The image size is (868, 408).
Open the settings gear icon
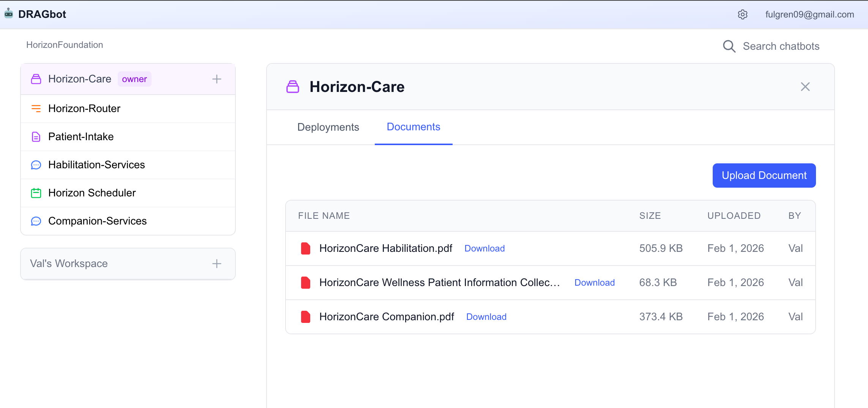click(742, 14)
